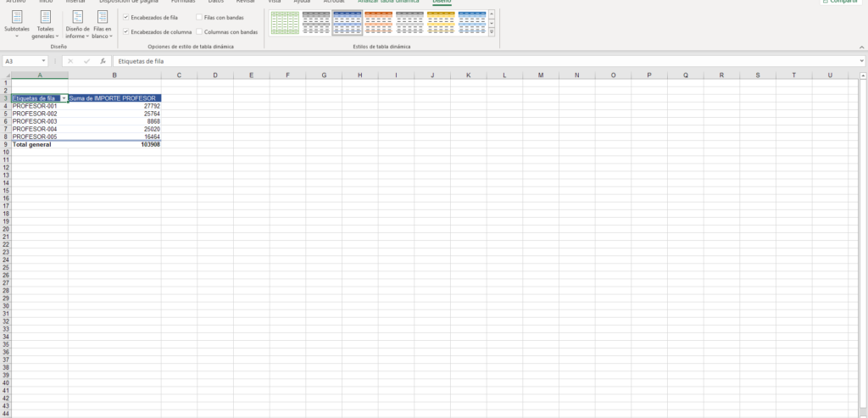868x418 pixels.
Task: Click the vertical scrollbar up arrow
Action: point(863,75)
